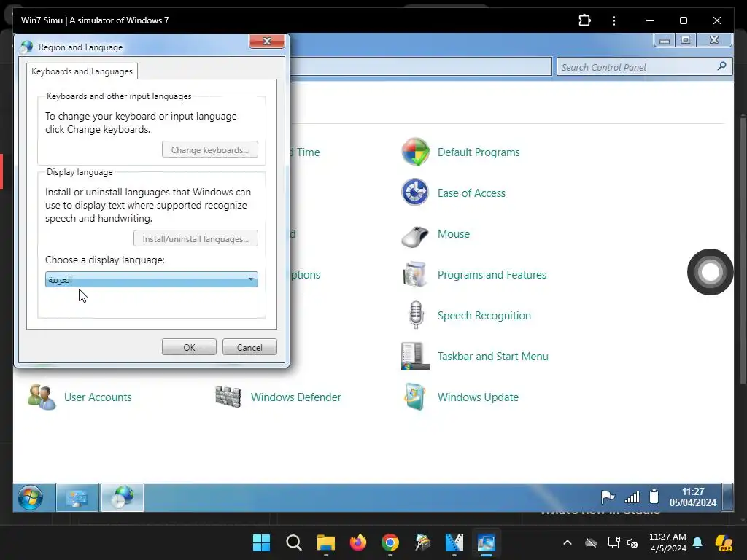Open the Mouse link

point(454,234)
